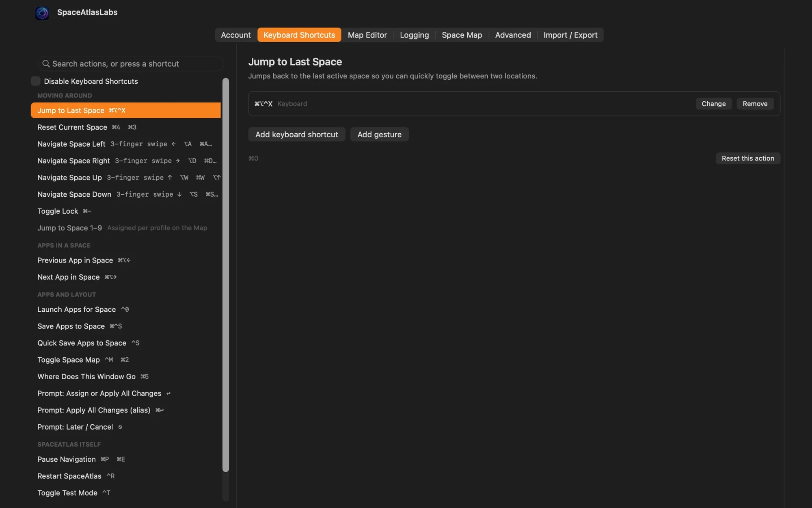The height and width of the screenshot is (508, 812).
Task: Select Prompt: Later / Cancel
Action: point(126,427)
